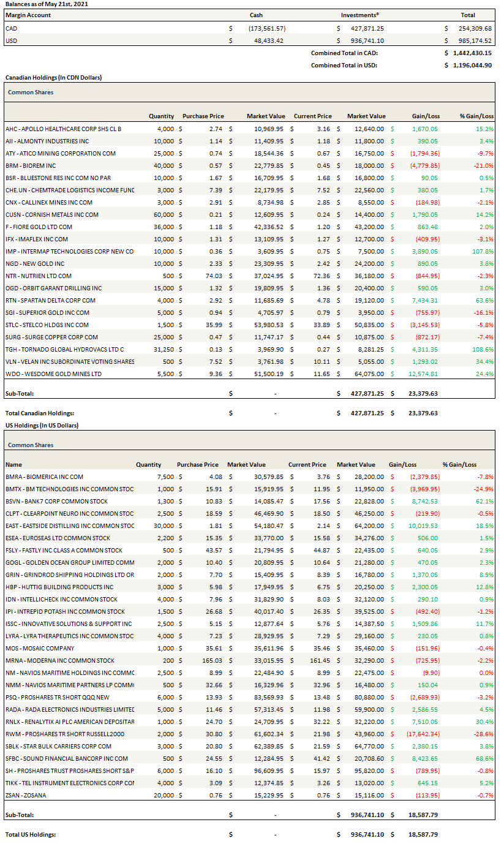
Task: Select the CAD cash balance cell
Action: (267, 28)
